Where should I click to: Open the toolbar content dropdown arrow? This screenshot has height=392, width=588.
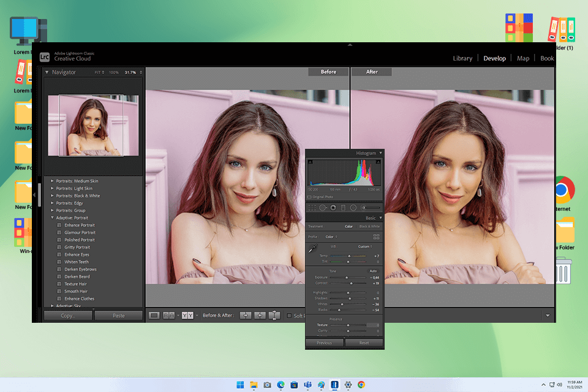(548, 315)
